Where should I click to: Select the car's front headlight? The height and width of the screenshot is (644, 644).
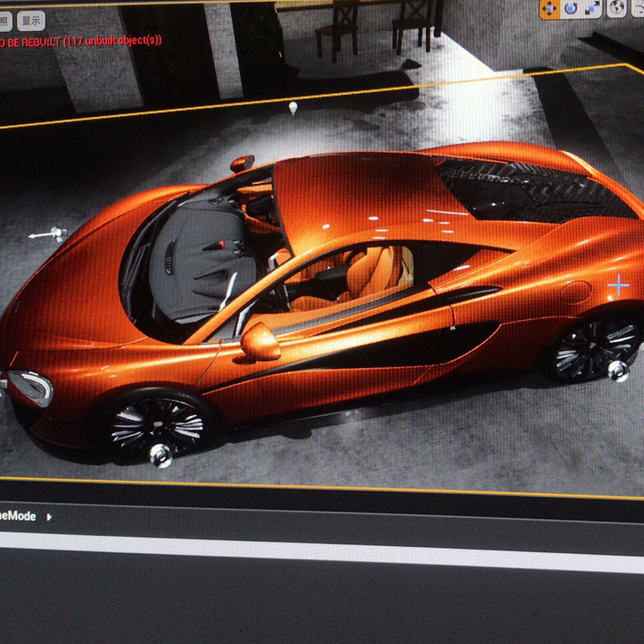point(31,387)
